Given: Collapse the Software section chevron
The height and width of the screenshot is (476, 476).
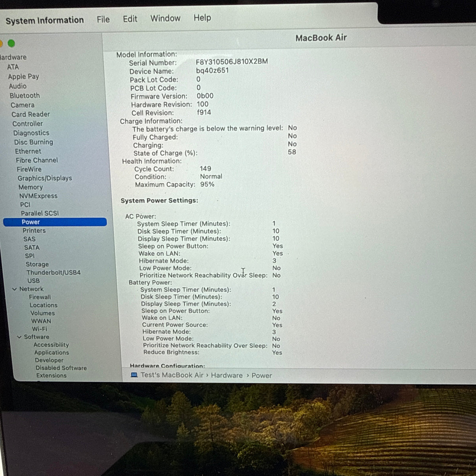Looking at the screenshot, I should click(19, 337).
